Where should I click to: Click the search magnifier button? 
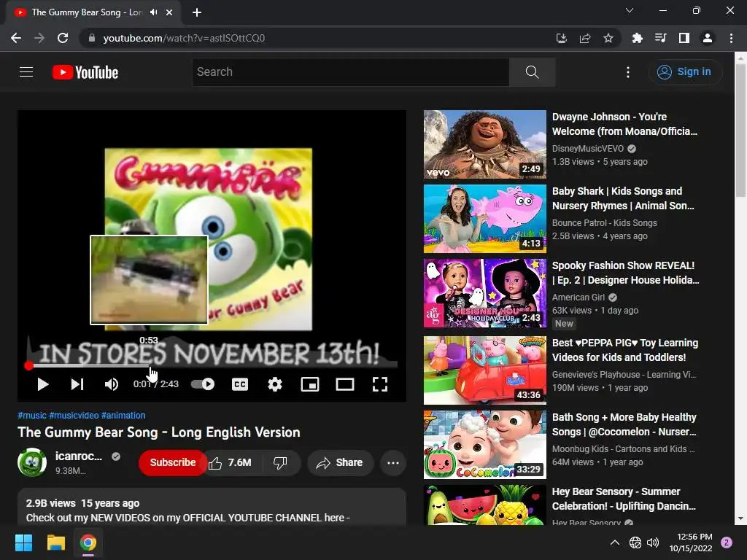(x=532, y=72)
